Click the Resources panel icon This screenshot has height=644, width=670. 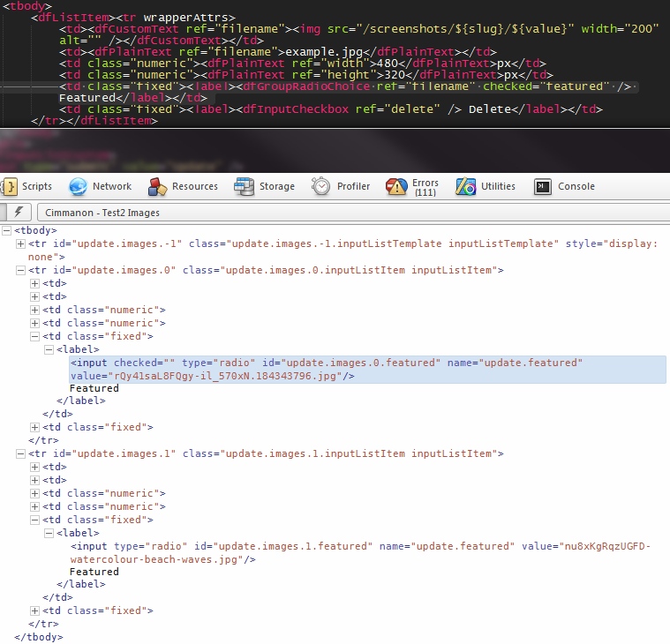pos(158,186)
